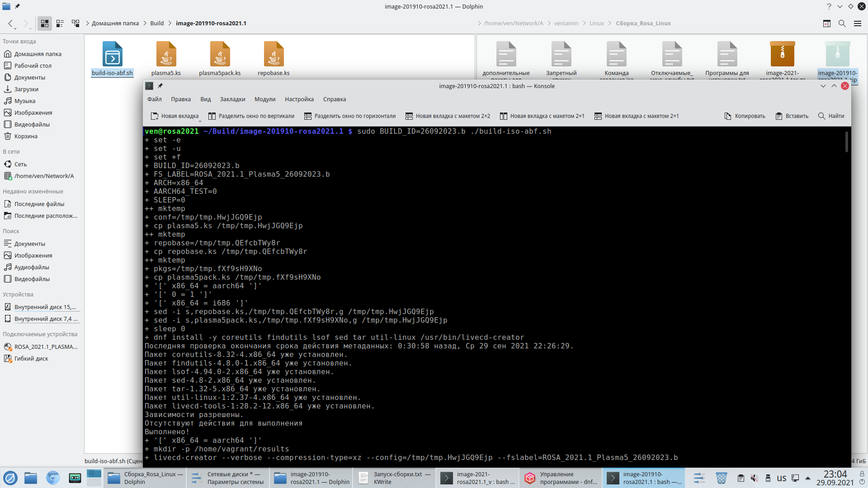The width and height of the screenshot is (868, 488).
Task: Open the Настройка menu in Konsole
Action: [299, 99]
